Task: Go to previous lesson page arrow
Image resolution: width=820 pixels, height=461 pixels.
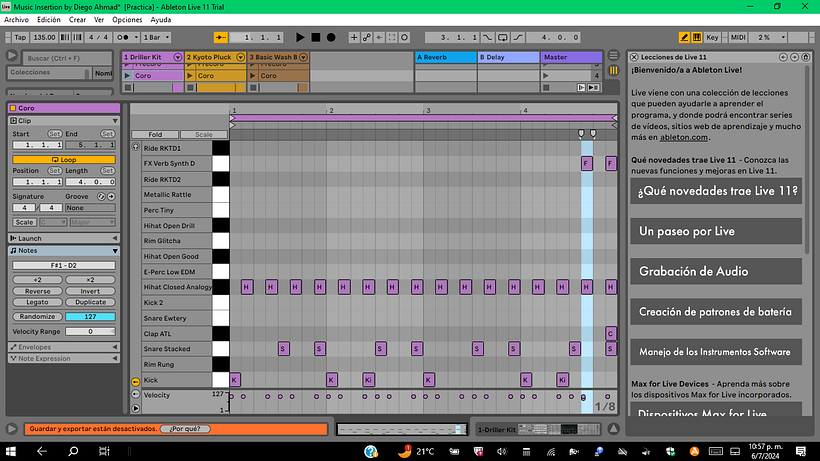Action: 783,57
